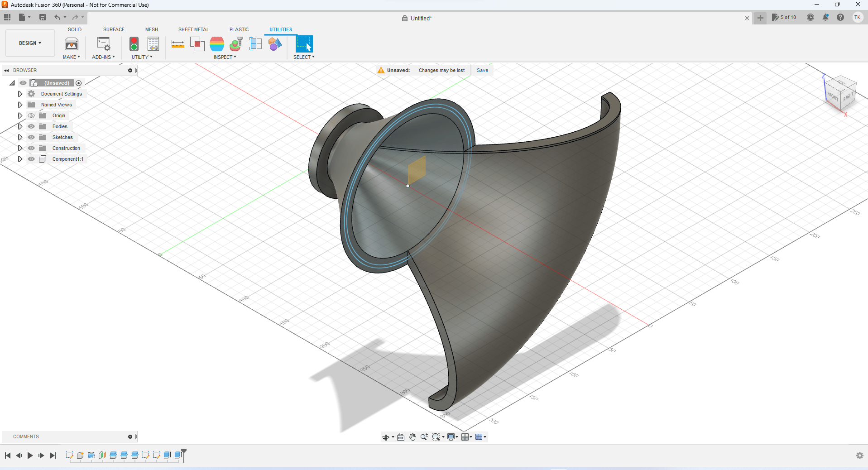Close the Untitled document tab

point(747,18)
